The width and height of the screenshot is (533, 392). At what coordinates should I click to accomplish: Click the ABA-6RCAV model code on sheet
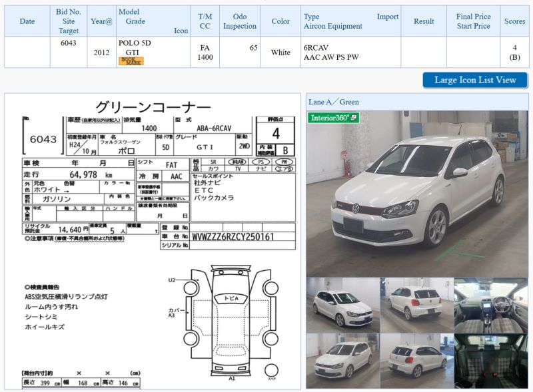click(214, 128)
